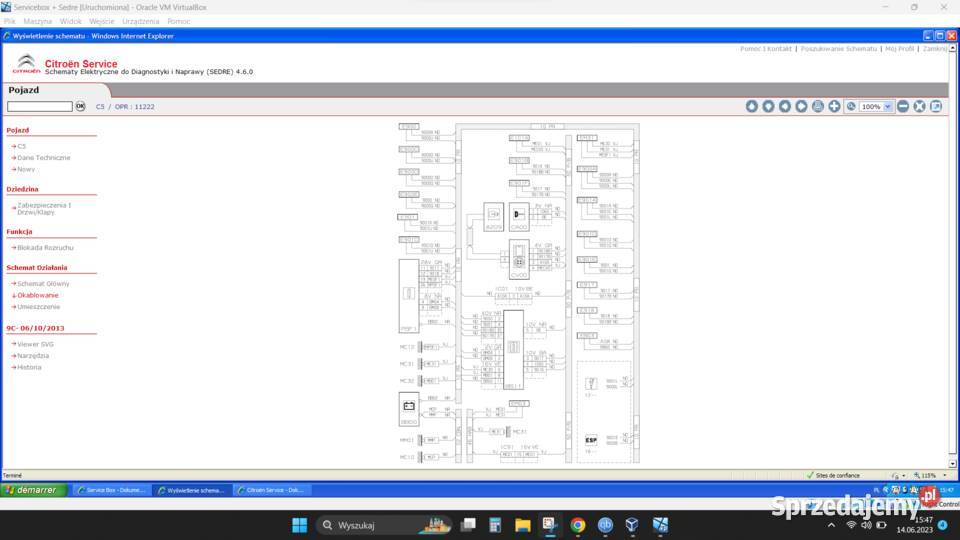Screen dimensions: 960x540
Task: Zoom in using the plus icon
Action: (x=834, y=106)
